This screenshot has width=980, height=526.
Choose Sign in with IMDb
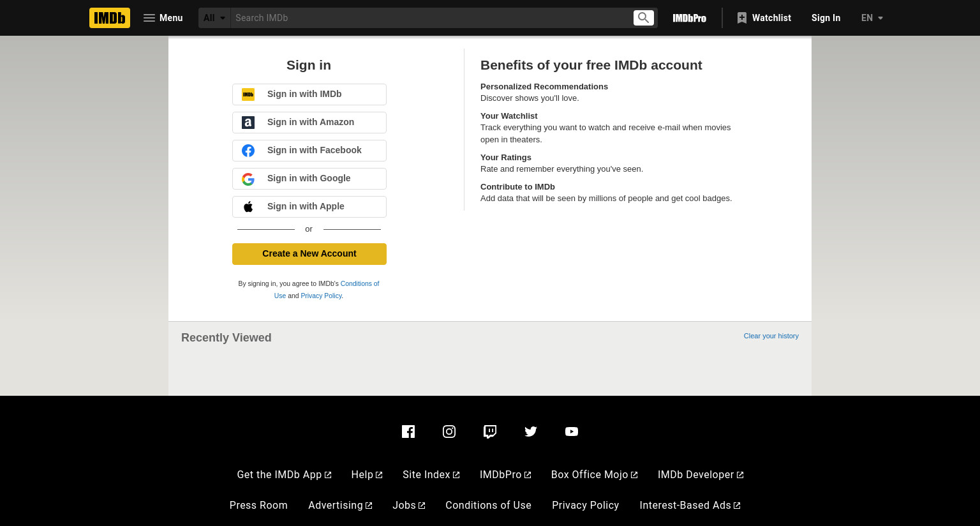click(309, 94)
